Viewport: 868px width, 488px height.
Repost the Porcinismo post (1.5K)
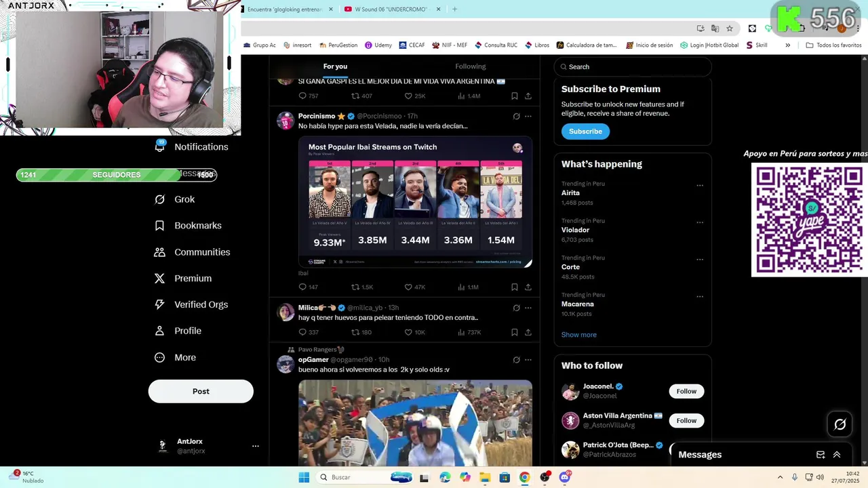pyautogui.click(x=362, y=287)
